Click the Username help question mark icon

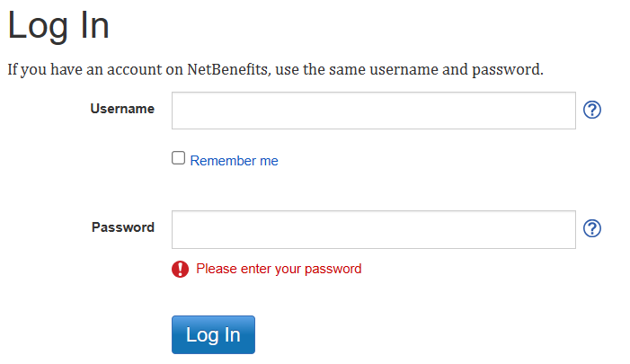[x=592, y=110]
